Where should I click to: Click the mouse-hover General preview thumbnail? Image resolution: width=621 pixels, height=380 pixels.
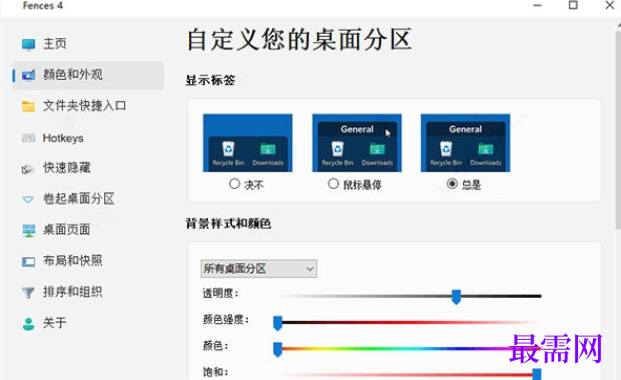point(357,143)
